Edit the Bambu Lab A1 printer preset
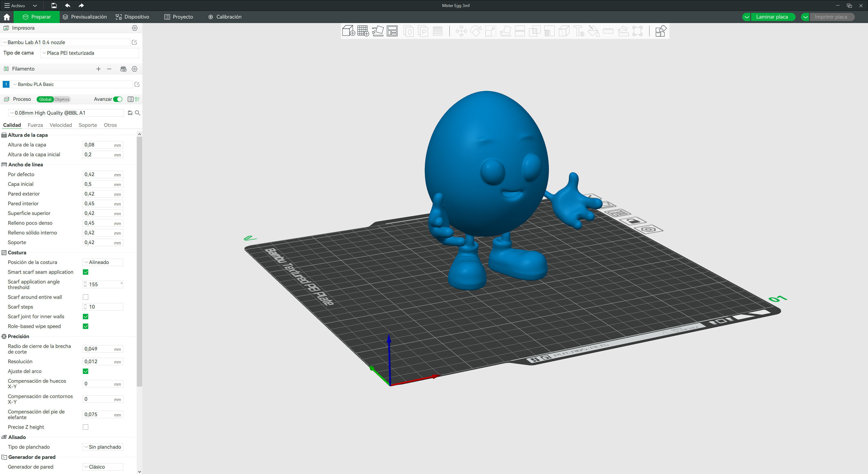 pyautogui.click(x=134, y=42)
